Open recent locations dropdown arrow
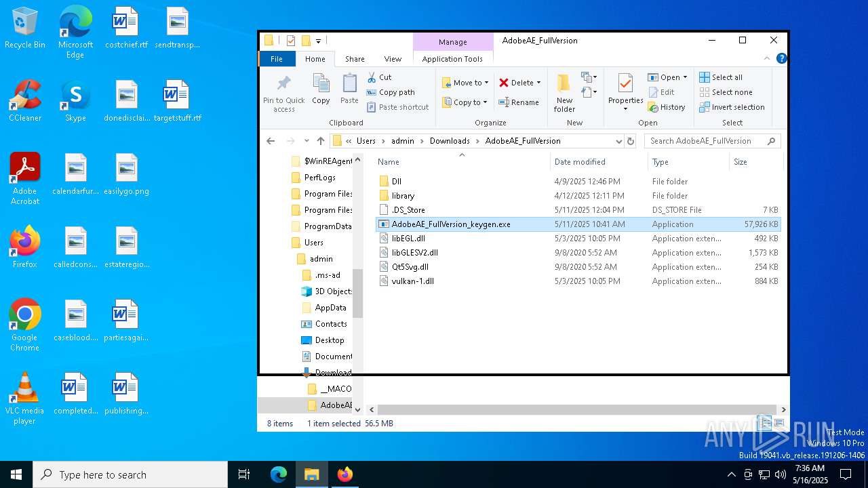The image size is (868, 488). click(307, 141)
